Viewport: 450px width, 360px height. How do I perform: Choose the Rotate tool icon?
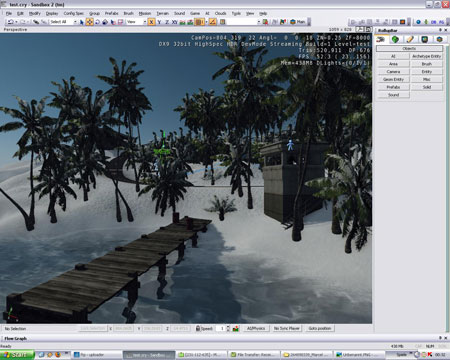coord(97,22)
